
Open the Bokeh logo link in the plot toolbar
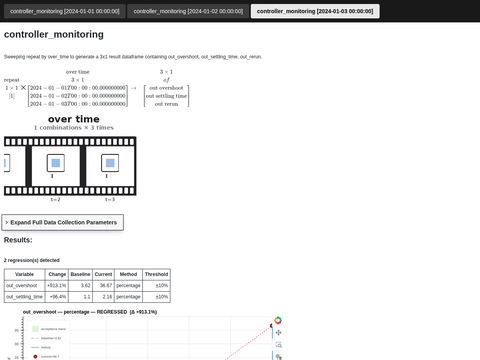click(x=278, y=320)
